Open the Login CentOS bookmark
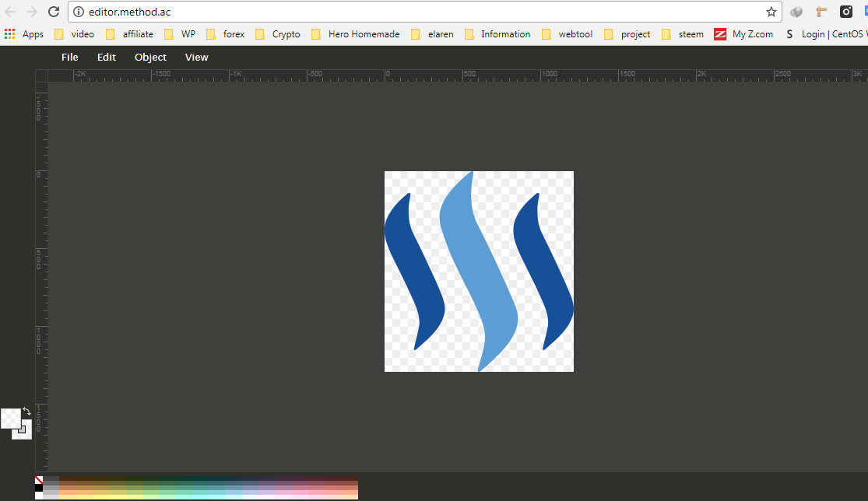Screen dimensions: 868x501 click(x=826, y=34)
